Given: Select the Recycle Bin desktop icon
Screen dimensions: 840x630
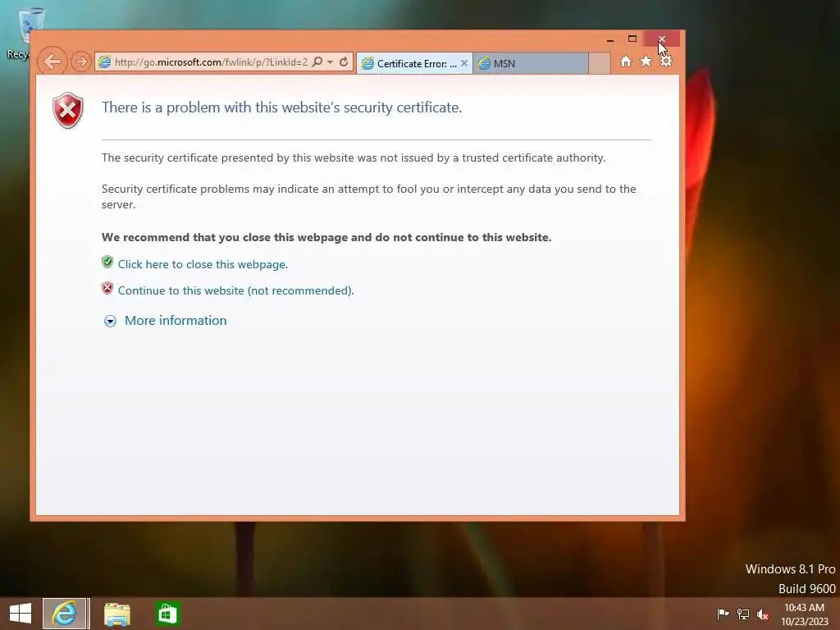Looking at the screenshot, I should (24, 34).
